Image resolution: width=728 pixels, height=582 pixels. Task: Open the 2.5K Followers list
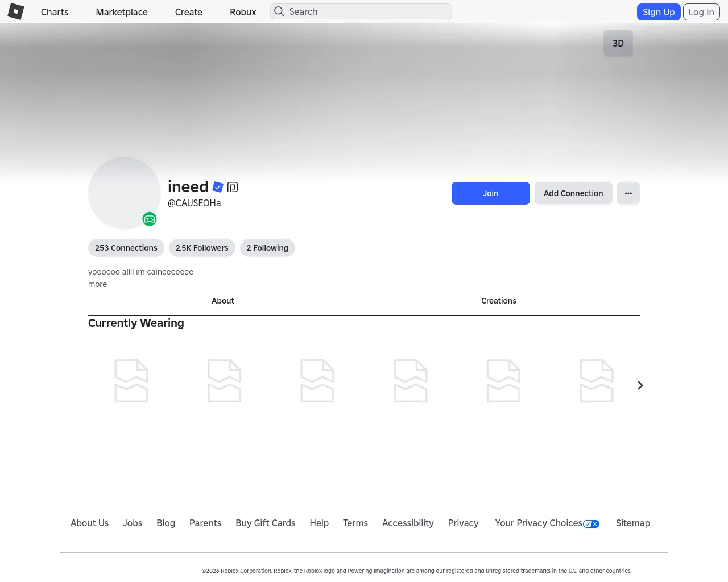pos(202,248)
